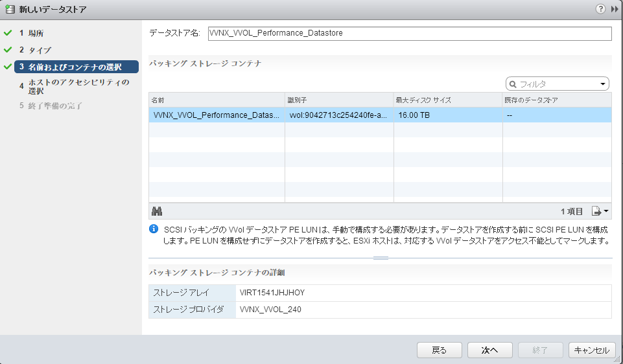Click the binoculars find icon
Image resolution: width=623 pixels, height=364 pixels.
coord(157,211)
